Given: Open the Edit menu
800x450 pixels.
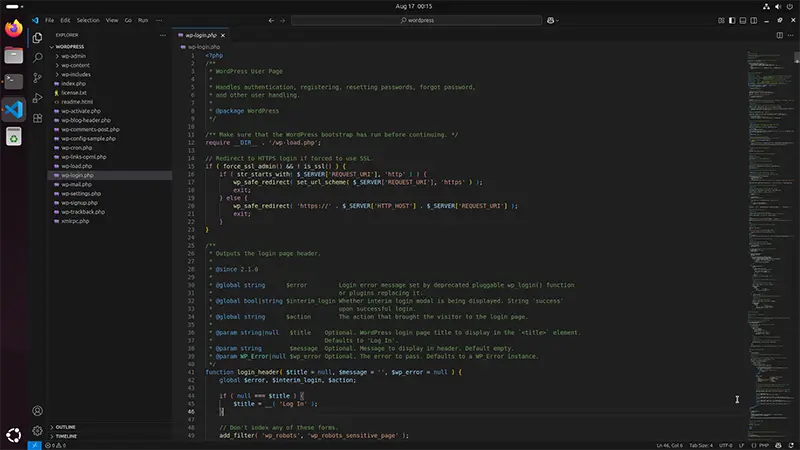Looking at the screenshot, I should pyautogui.click(x=65, y=20).
